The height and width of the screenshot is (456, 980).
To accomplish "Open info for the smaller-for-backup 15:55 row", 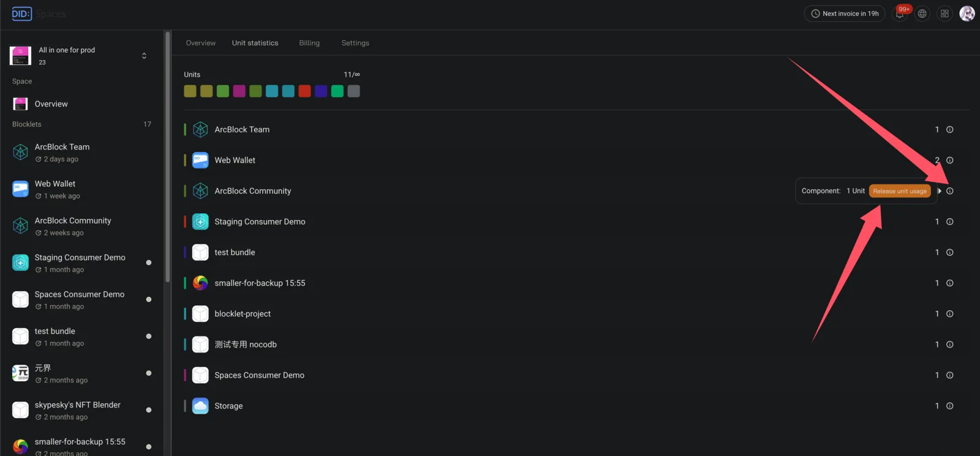I will pos(949,283).
